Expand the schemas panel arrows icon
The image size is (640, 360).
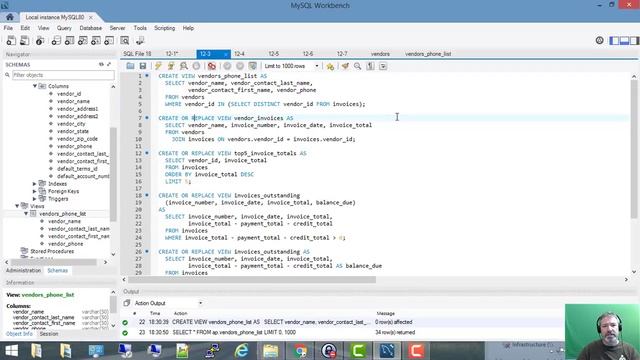(109, 64)
